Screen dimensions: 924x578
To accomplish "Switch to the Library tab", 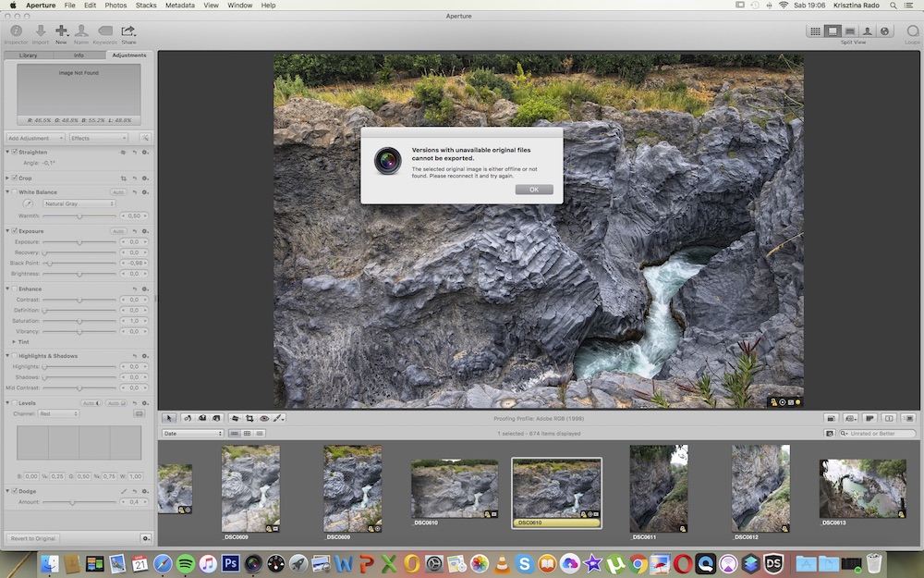I will pos(29,55).
